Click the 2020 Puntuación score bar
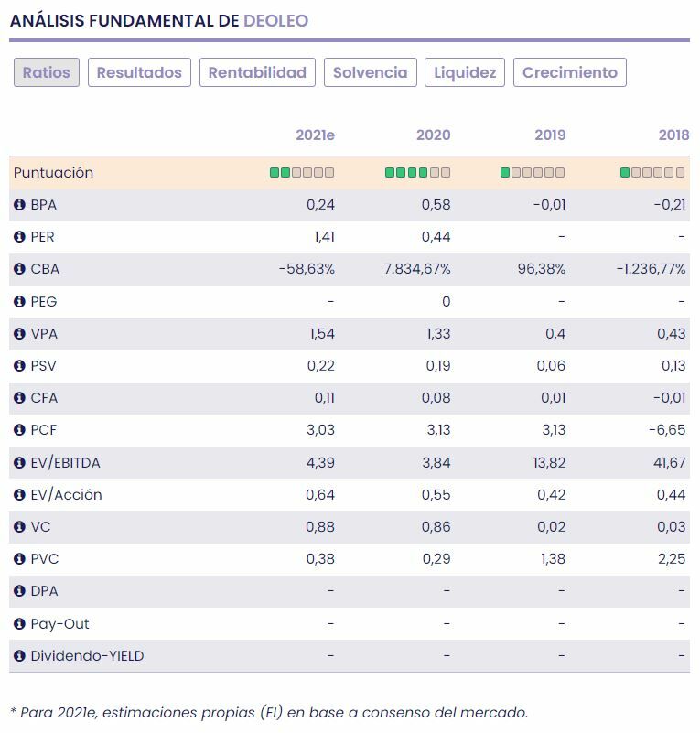The width and height of the screenshot is (700, 733). tap(417, 172)
